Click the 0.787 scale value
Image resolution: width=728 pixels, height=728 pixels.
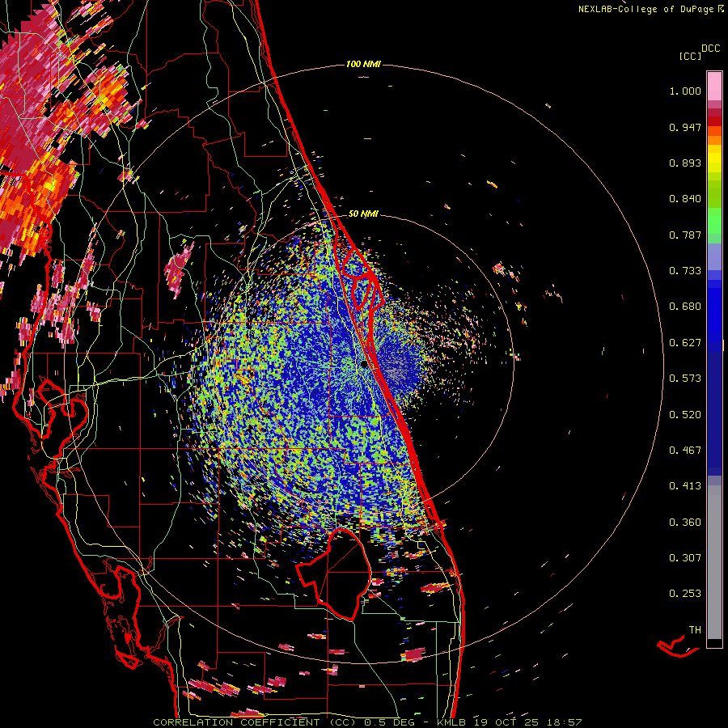[x=685, y=235]
